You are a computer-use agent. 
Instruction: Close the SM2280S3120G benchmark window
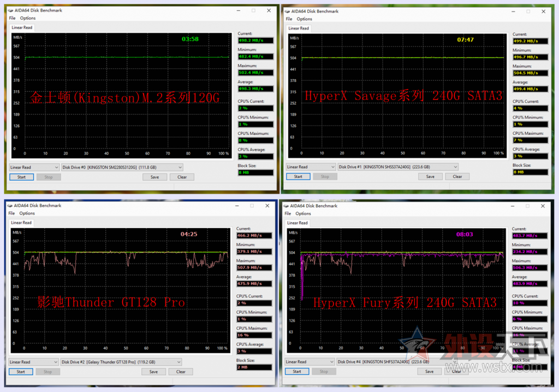tap(269, 11)
